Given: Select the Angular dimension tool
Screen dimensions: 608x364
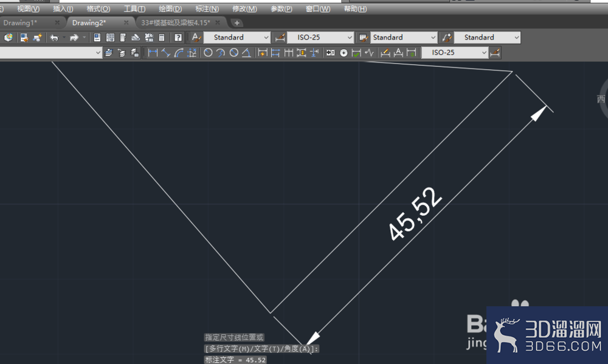Looking at the screenshot, I should tap(247, 53).
